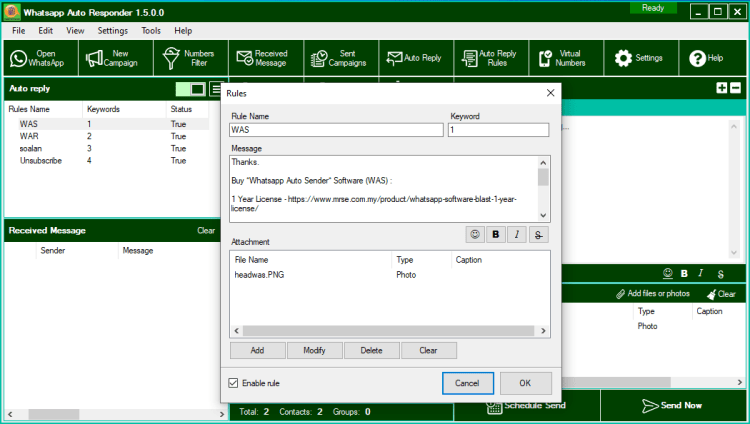Click strikethrough icon in main window editor
Viewport: 750px width, 424px height.
720,274
